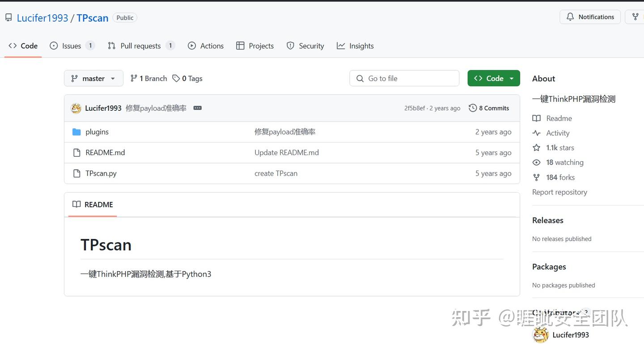Click the fork icon button at top right
The image size is (644, 344).
click(x=635, y=17)
